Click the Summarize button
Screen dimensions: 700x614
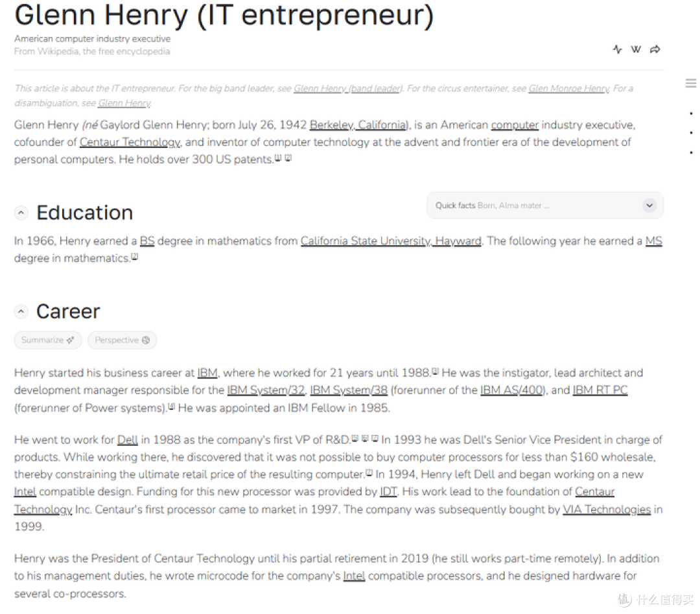48,340
